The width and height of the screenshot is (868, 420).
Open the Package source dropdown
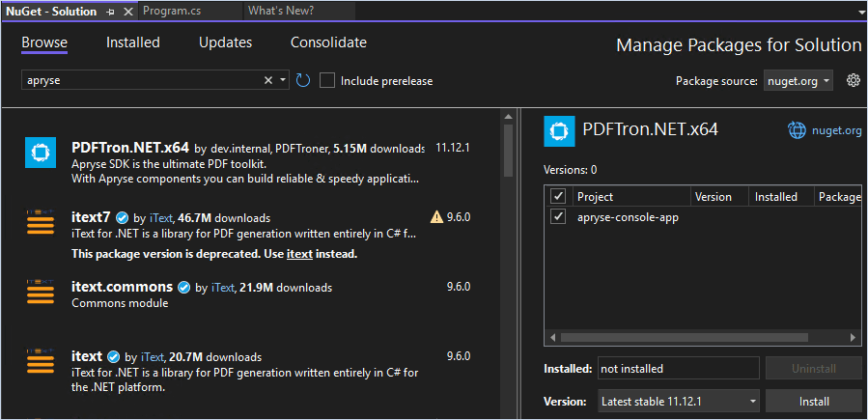click(798, 81)
